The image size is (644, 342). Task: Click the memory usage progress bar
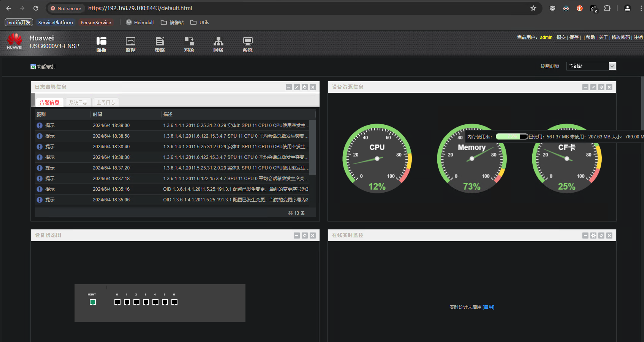coord(512,137)
